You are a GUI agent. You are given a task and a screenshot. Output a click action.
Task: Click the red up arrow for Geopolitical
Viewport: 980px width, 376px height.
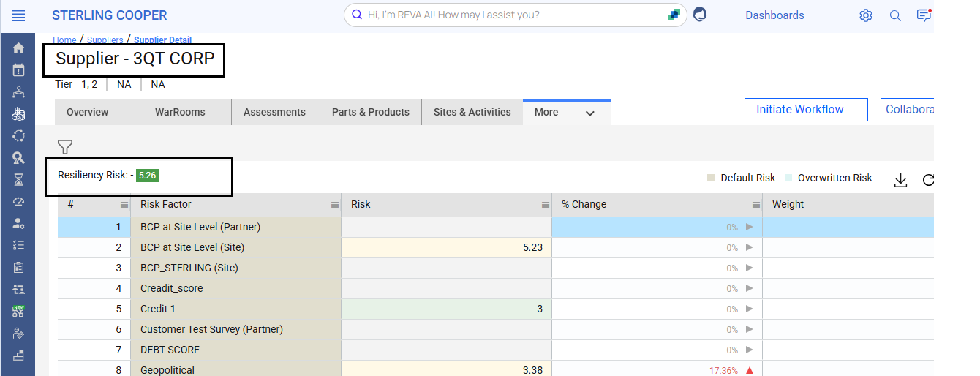click(749, 370)
